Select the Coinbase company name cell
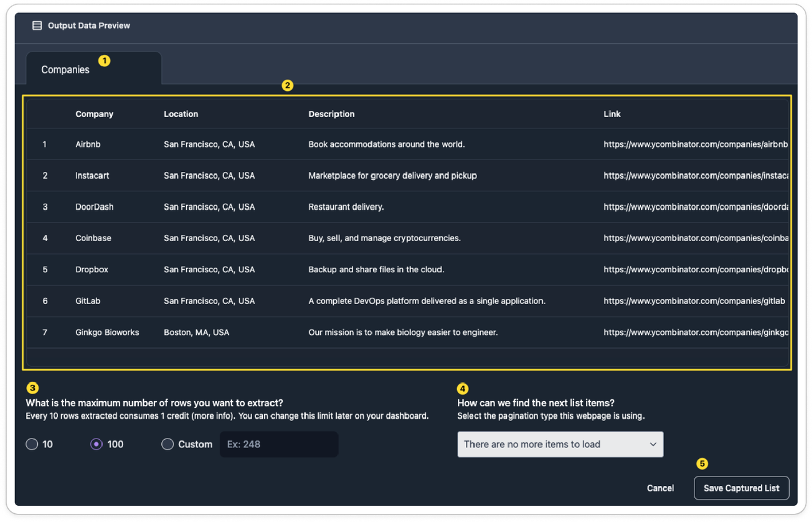 click(93, 238)
